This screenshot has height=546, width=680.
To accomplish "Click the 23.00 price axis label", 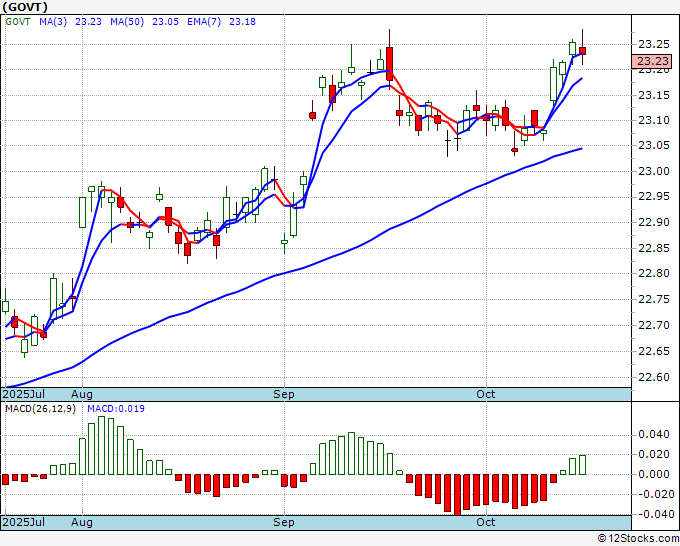I will pyautogui.click(x=654, y=171).
